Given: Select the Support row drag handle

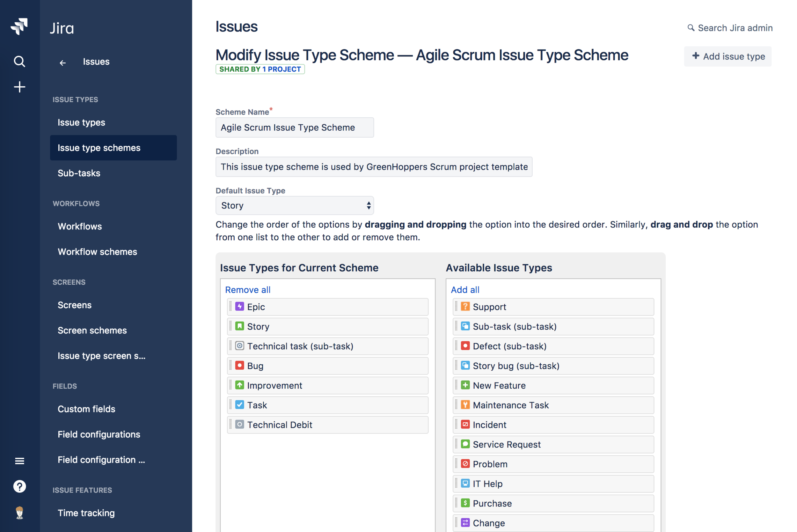Looking at the screenshot, I should pyautogui.click(x=456, y=306).
